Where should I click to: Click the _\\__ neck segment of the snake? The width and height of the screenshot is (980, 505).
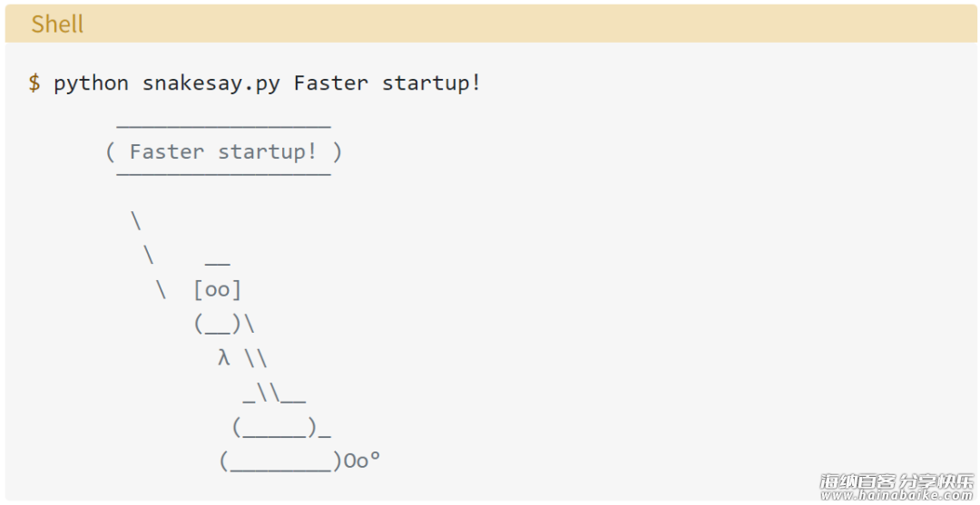tap(274, 394)
